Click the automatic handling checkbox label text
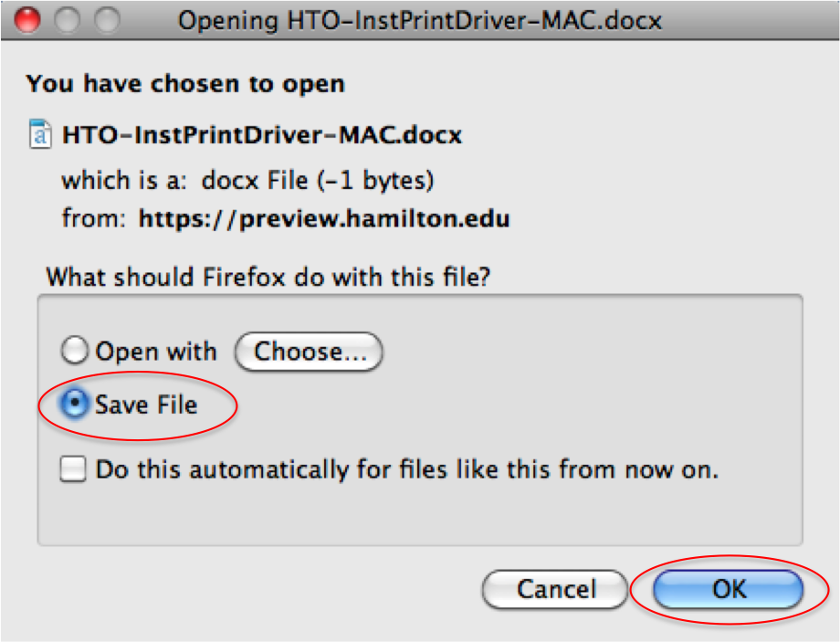840x642 pixels. pos(406,469)
